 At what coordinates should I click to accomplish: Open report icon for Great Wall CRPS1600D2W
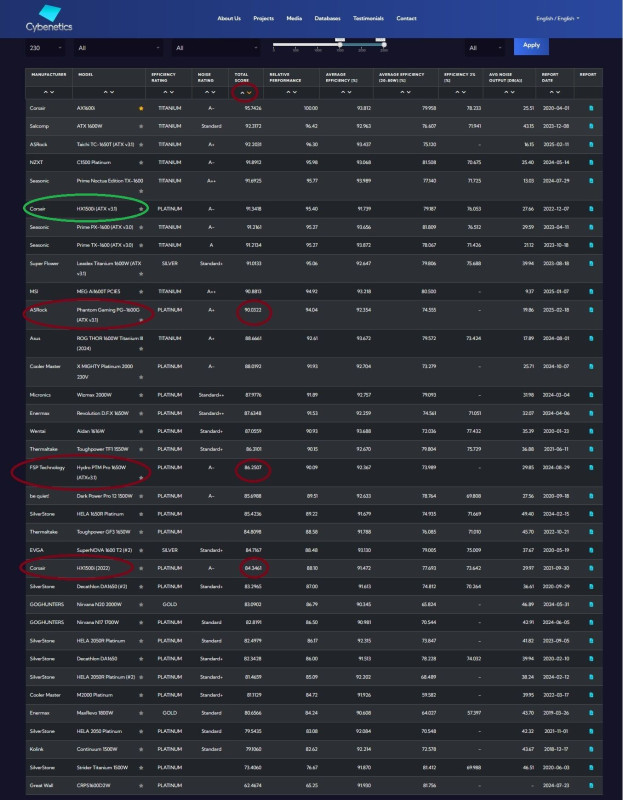(x=591, y=785)
